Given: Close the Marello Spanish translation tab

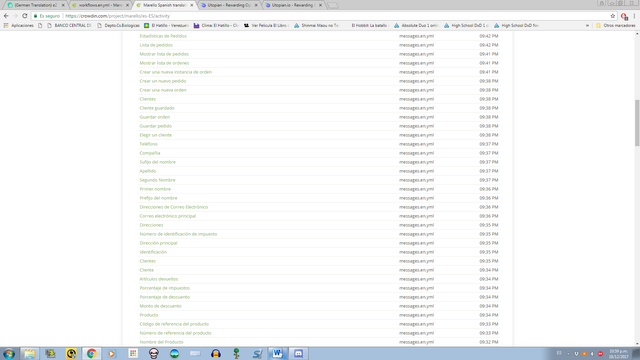Looking at the screenshot, I should (191, 5).
